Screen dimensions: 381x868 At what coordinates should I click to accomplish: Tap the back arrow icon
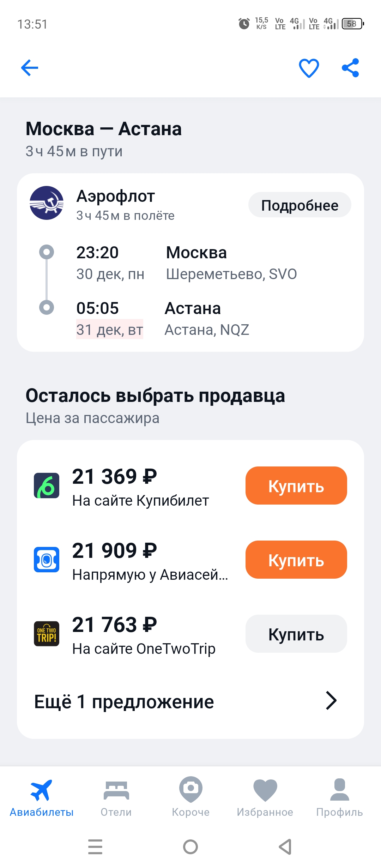pyautogui.click(x=30, y=68)
